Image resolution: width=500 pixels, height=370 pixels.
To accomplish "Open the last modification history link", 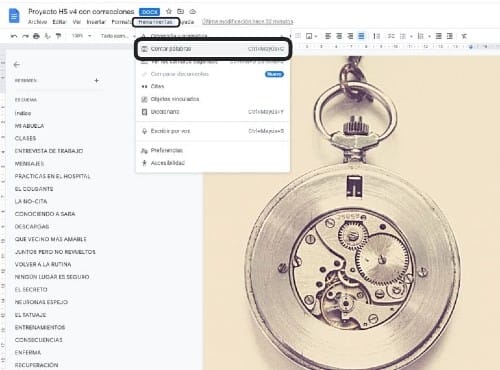I will (248, 22).
